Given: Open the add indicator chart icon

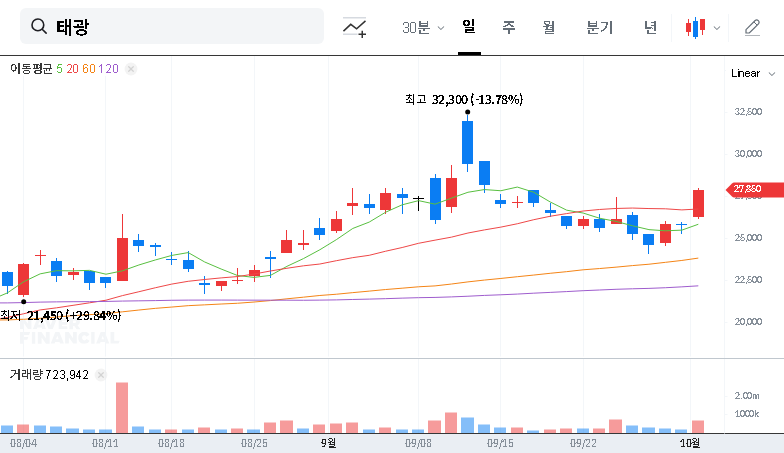Looking at the screenshot, I should tap(354, 27).
